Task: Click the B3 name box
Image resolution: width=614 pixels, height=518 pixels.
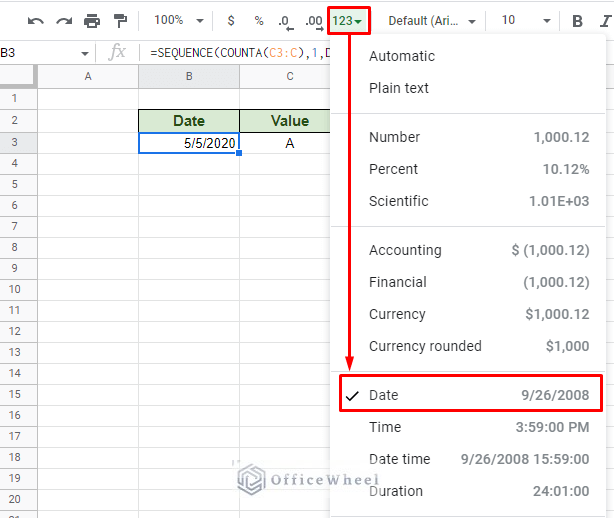Action: (x=39, y=52)
